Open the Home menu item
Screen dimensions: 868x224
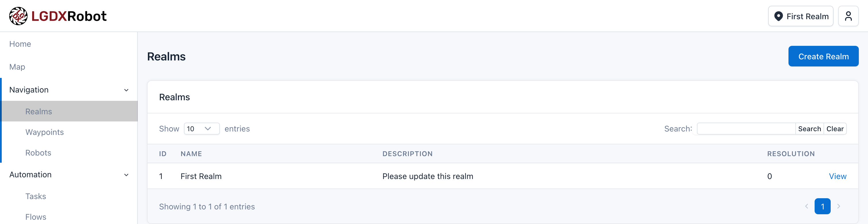pyautogui.click(x=20, y=44)
